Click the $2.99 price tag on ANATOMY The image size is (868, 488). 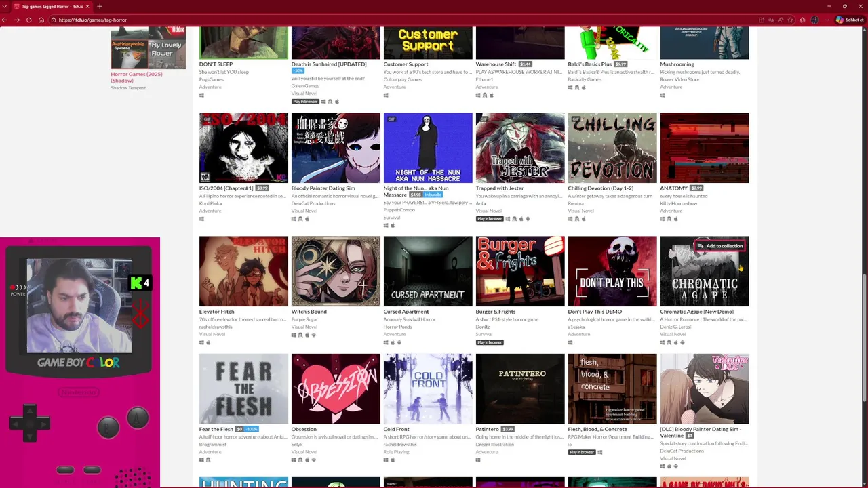696,188
